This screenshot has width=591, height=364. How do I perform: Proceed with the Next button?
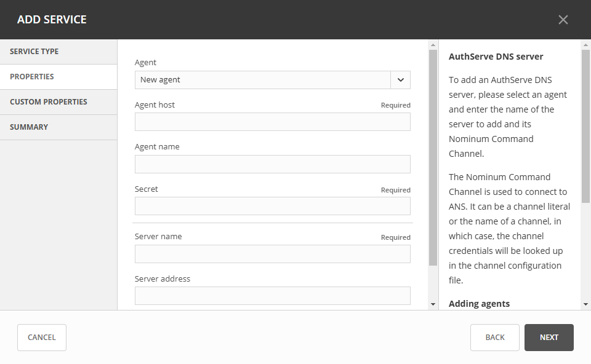(x=549, y=338)
